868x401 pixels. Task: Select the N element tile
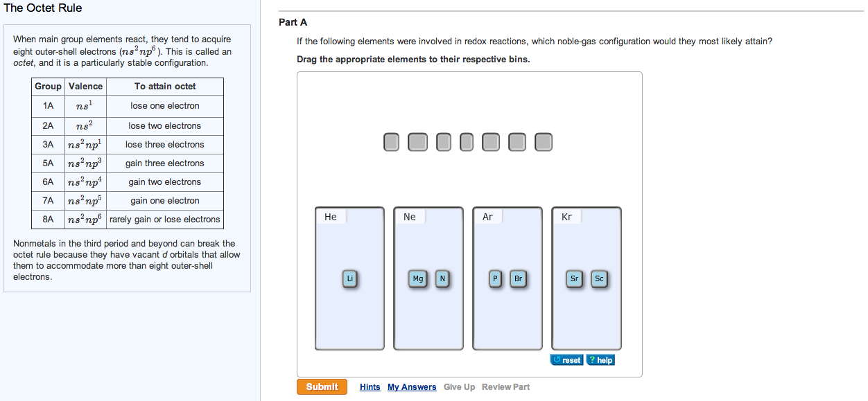[x=442, y=279]
